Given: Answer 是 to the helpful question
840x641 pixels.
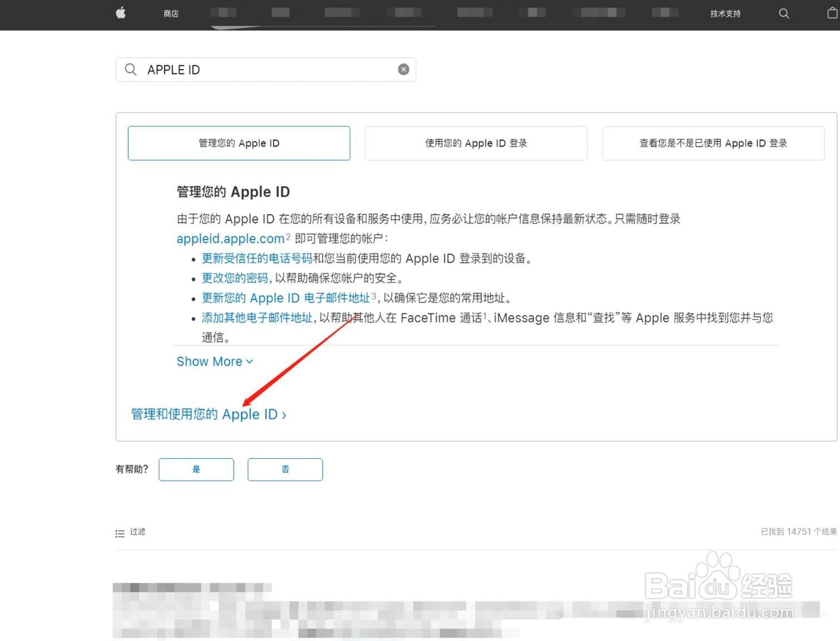Looking at the screenshot, I should pos(196,469).
